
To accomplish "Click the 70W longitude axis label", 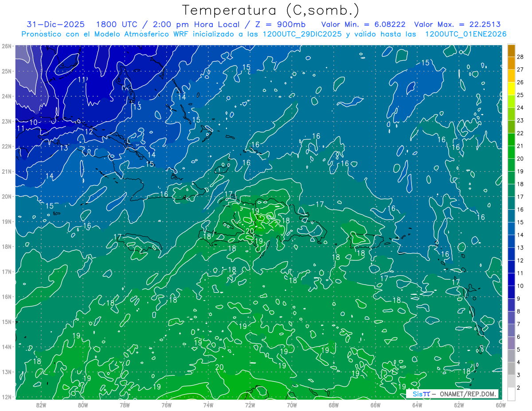I will (292, 405).
